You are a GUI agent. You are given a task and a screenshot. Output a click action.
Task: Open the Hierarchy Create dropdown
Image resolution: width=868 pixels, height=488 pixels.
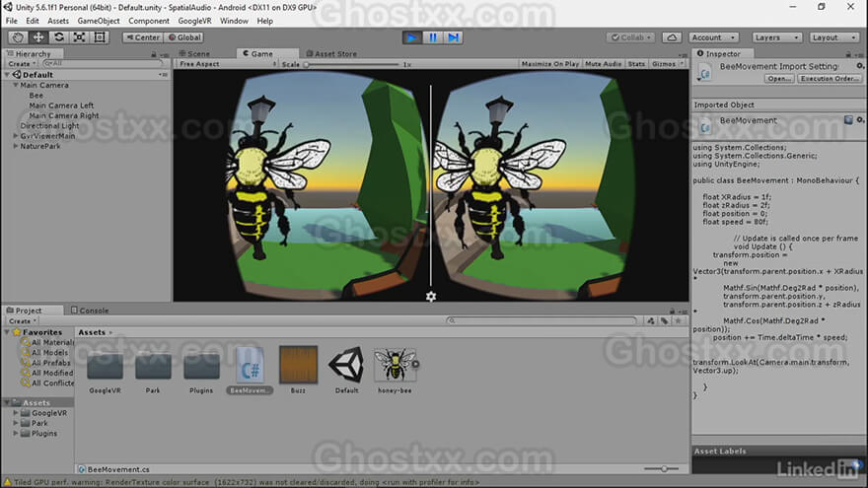[x=22, y=64]
